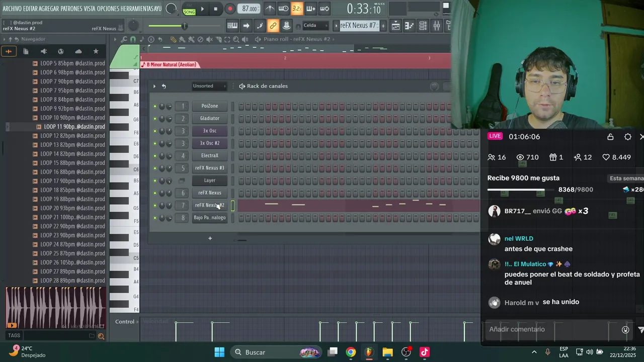This screenshot has height=362, width=644.
Task: Toggle the SONG/PAT mode button
Action: click(x=189, y=10)
